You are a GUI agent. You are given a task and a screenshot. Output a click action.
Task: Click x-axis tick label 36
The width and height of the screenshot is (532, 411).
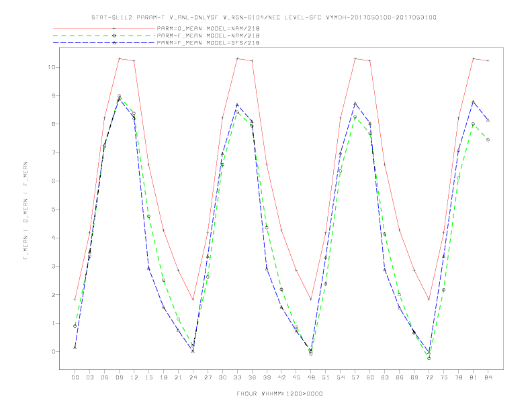pos(252,377)
